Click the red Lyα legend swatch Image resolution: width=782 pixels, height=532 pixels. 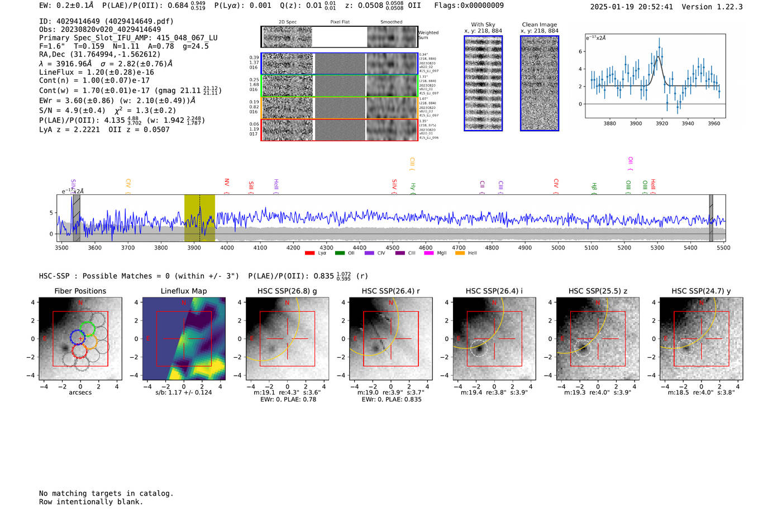click(x=309, y=253)
